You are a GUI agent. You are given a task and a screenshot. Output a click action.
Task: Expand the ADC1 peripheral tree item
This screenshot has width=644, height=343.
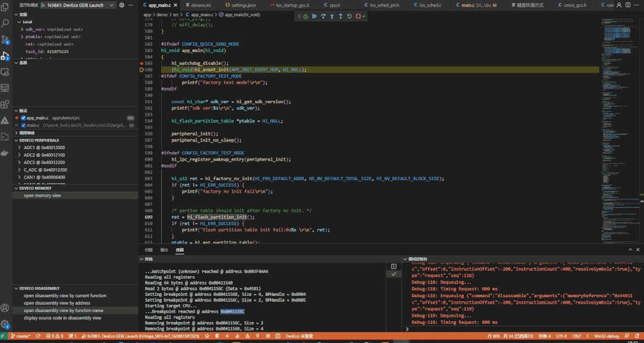coord(20,147)
